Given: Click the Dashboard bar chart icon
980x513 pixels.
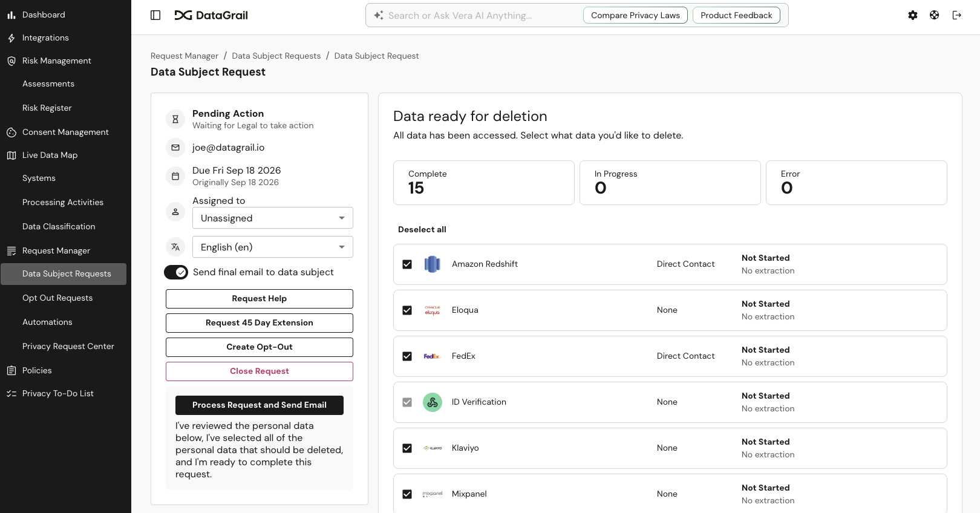Looking at the screenshot, I should coord(11,15).
